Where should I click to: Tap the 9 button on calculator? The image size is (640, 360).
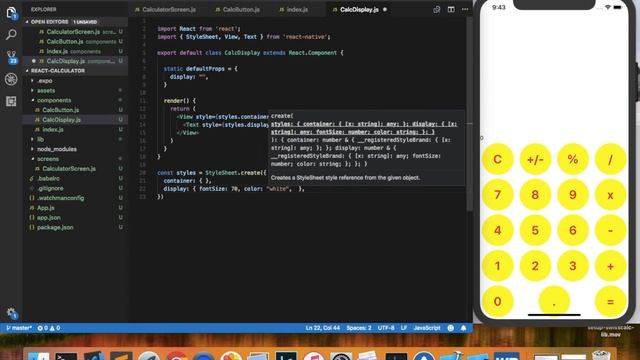point(573,195)
